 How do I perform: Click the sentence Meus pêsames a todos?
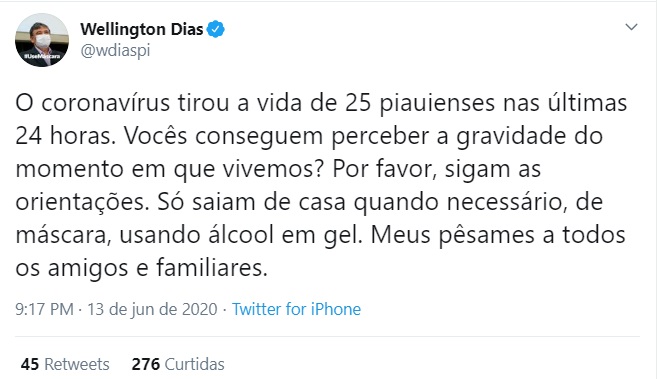pos(498,235)
